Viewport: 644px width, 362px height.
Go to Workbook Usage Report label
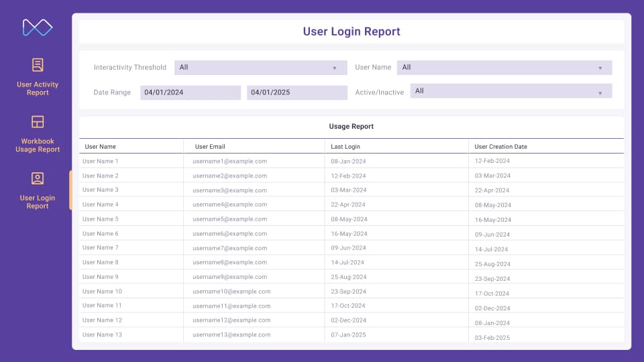tap(38, 145)
